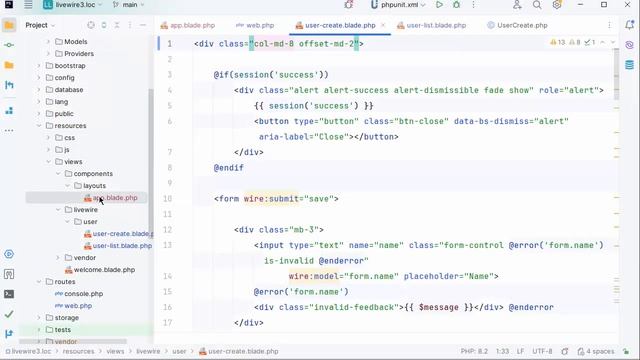Open the Terminal tool window
Image resolution: width=640 pixels, height=360 pixels.
(9, 294)
